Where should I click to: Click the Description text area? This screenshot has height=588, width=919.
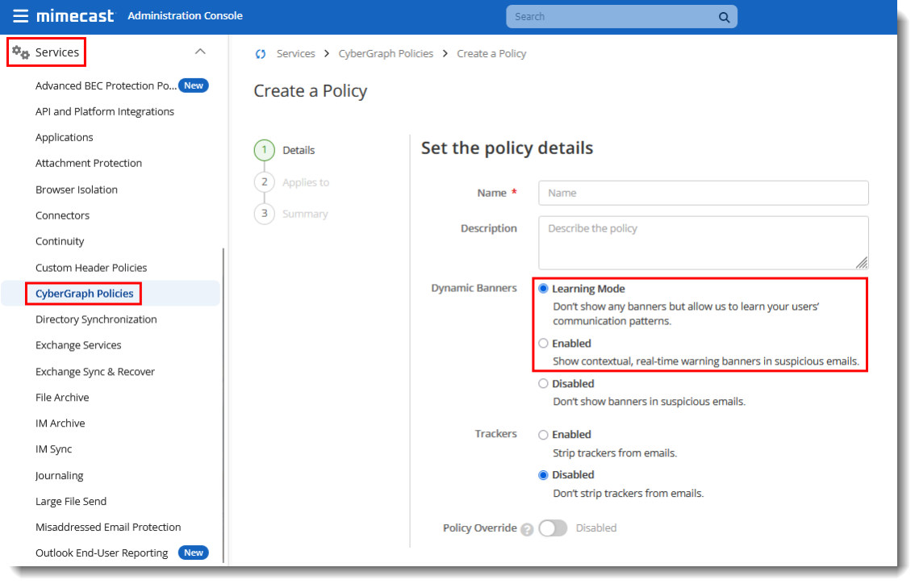tap(704, 243)
